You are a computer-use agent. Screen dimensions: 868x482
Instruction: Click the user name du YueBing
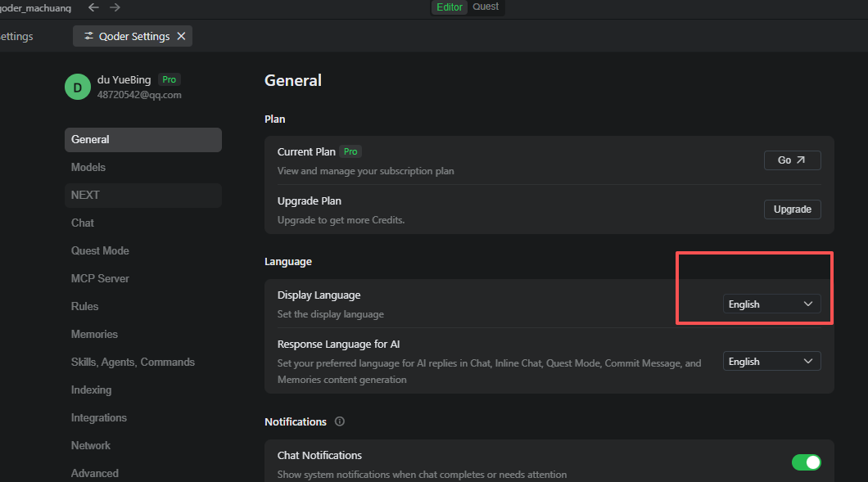coord(124,79)
